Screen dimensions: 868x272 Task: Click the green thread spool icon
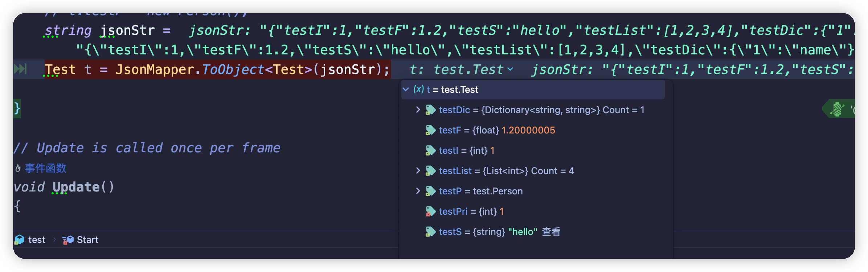click(x=837, y=109)
